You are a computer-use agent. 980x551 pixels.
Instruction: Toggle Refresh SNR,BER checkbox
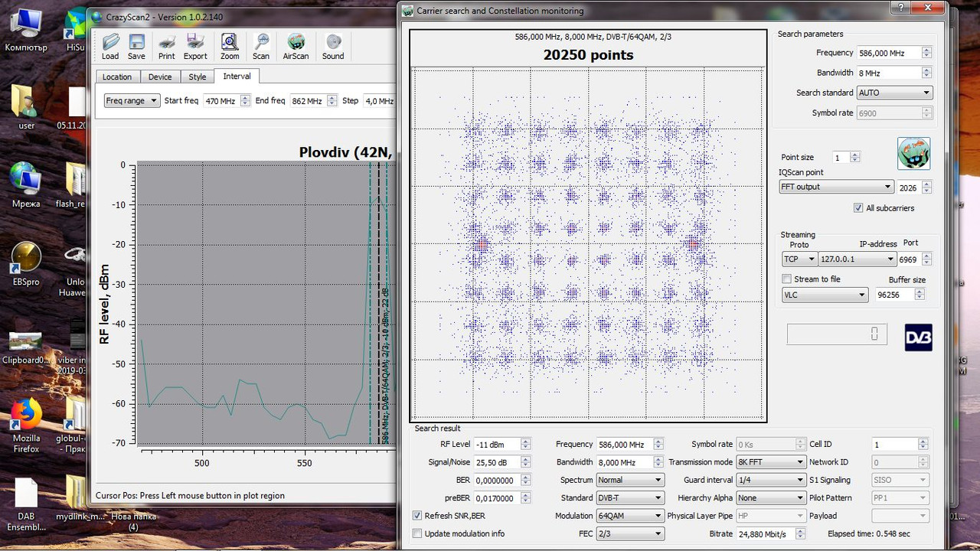[x=417, y=516]
